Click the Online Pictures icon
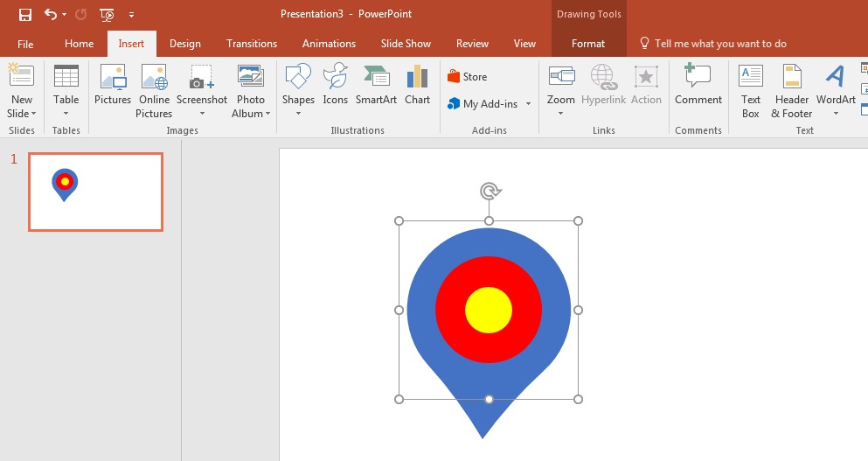 (x=154, y=76)
